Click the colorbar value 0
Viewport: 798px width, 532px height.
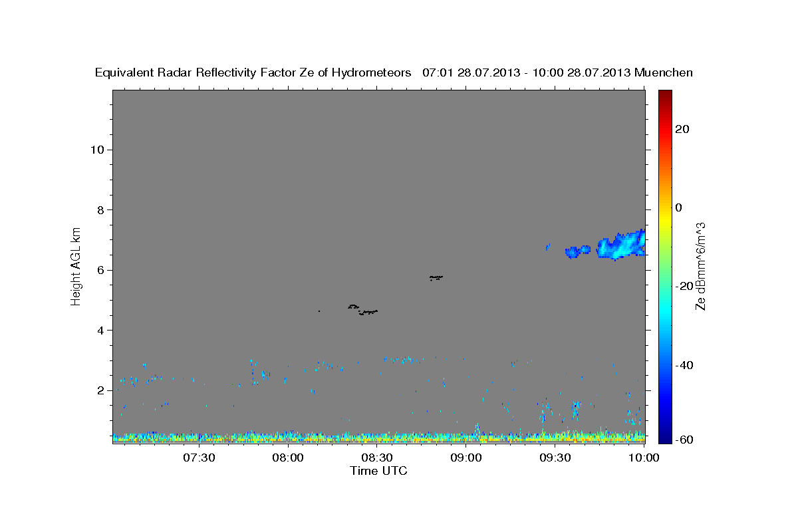[678, 207]
